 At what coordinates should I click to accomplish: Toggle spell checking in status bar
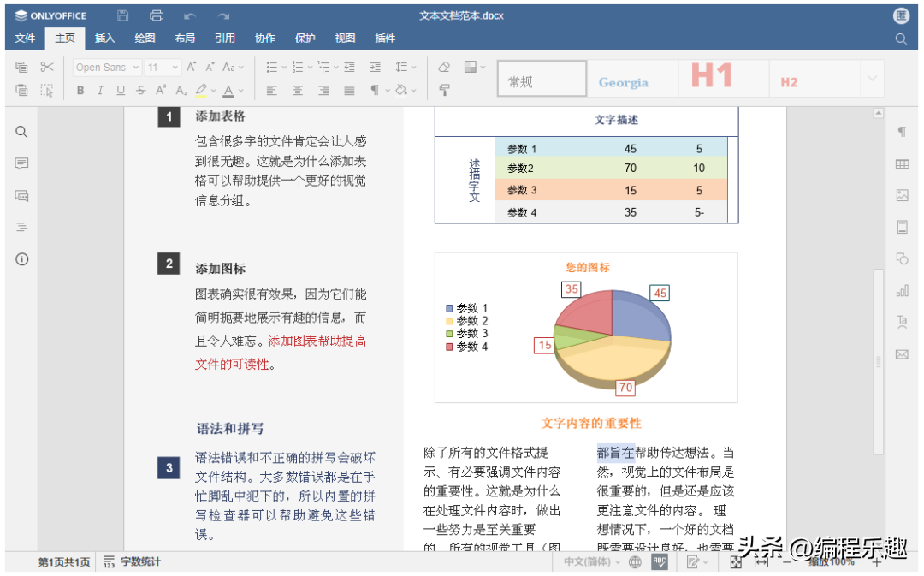point(660,561)
